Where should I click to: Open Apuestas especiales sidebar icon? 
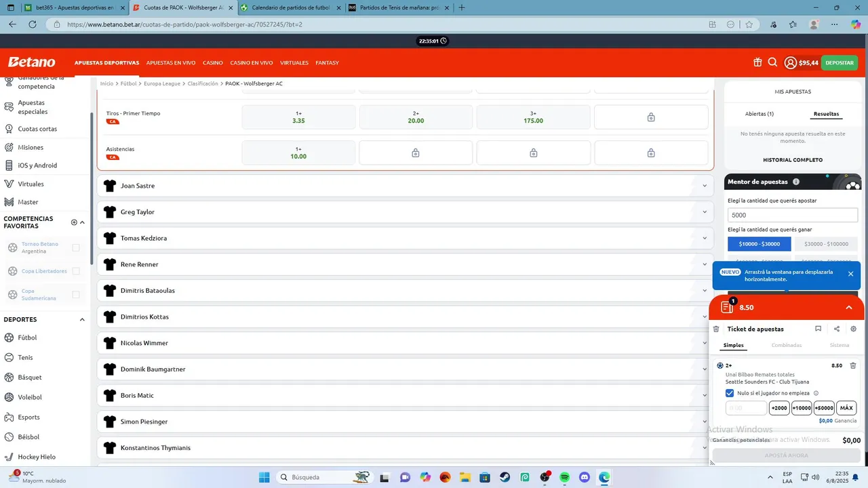(9, 107)
